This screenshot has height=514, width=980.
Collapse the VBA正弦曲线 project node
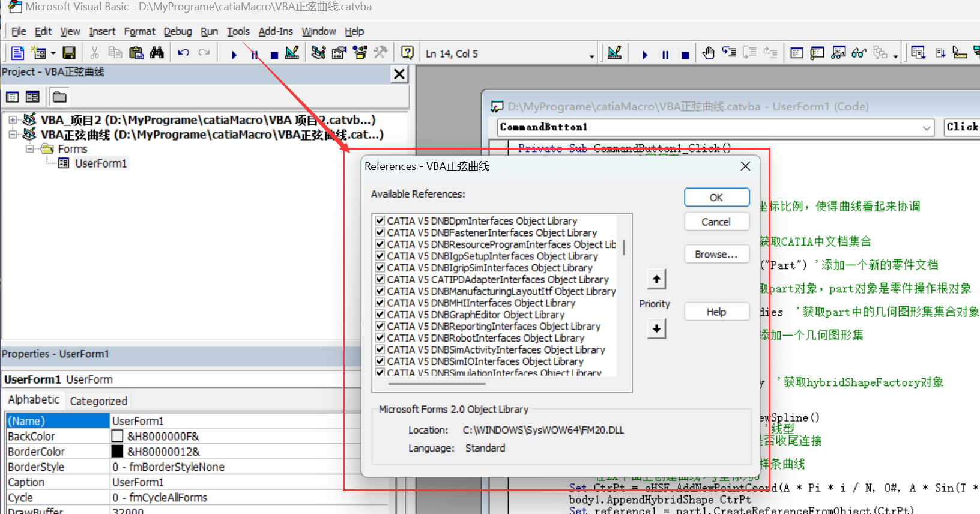[13, 135]
